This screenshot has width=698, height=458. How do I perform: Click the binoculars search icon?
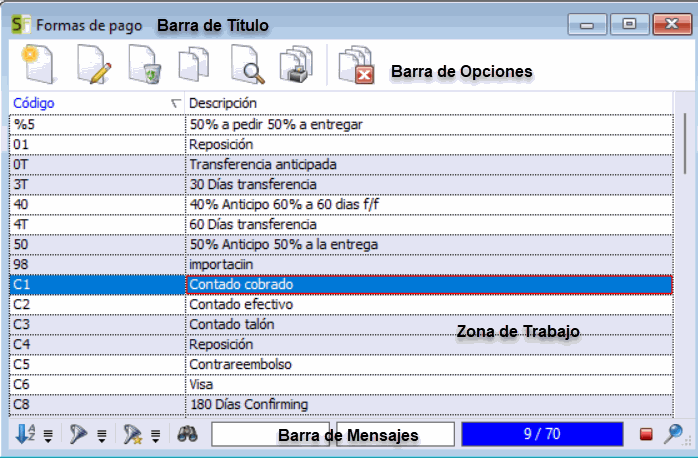click(187, 434)
